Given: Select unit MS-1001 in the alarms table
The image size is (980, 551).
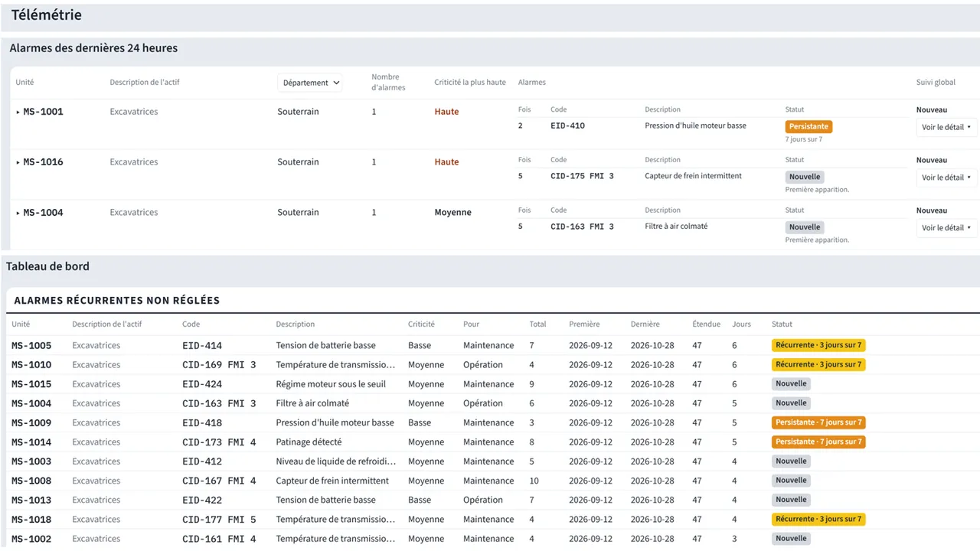Looking at the screenshot, I should pos(43,112).
